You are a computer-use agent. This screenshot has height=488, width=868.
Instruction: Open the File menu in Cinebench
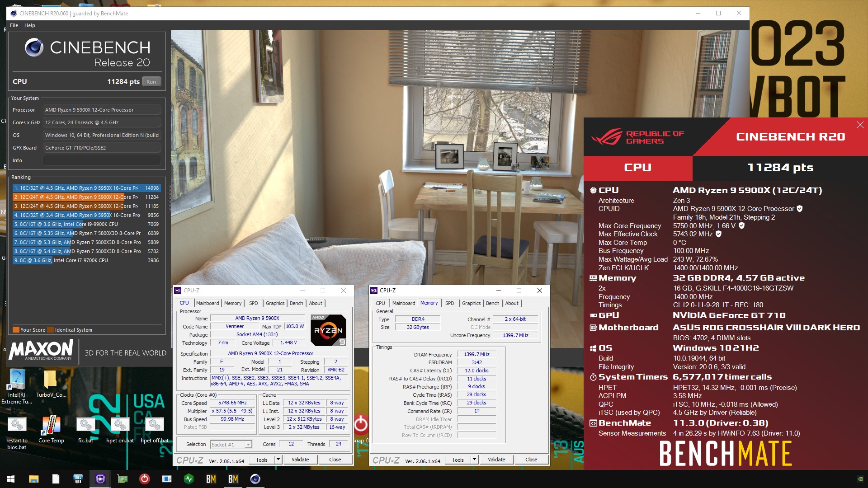coord(14,25)
